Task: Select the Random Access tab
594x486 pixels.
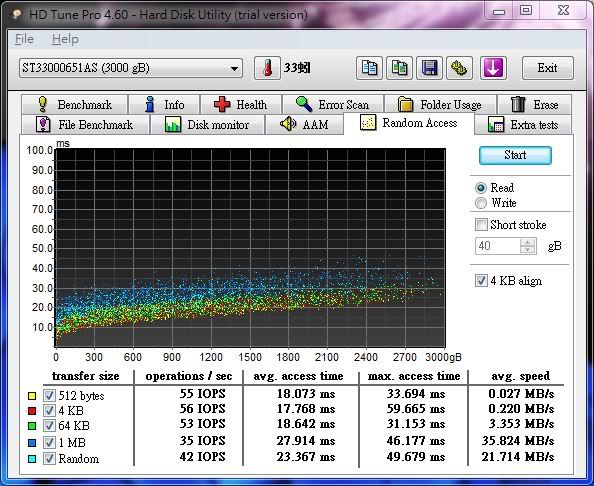Action: click(x=409, y=123)
